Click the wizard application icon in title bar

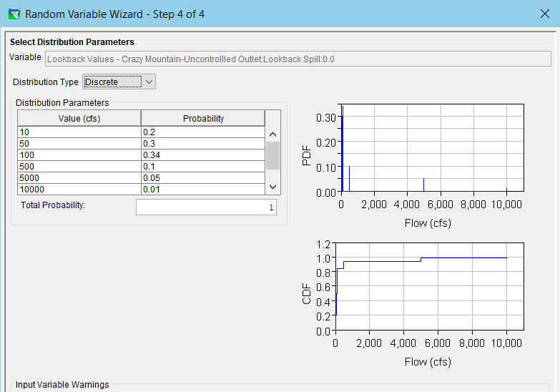click(14, 14)
